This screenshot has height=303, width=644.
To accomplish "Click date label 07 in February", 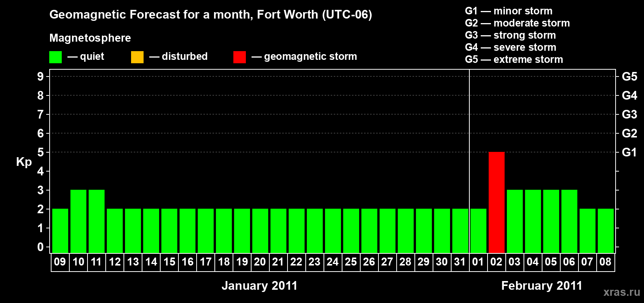I will pyautogui.click(x=587, y=262).
